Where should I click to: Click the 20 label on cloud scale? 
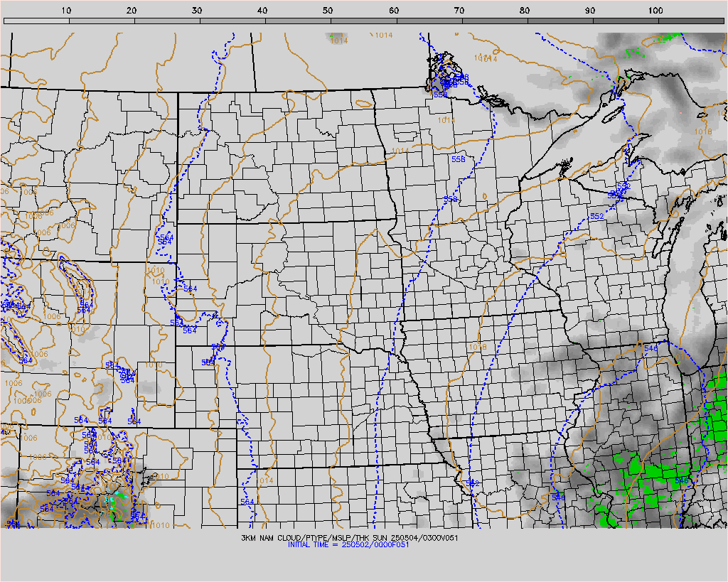click(132, 11)
